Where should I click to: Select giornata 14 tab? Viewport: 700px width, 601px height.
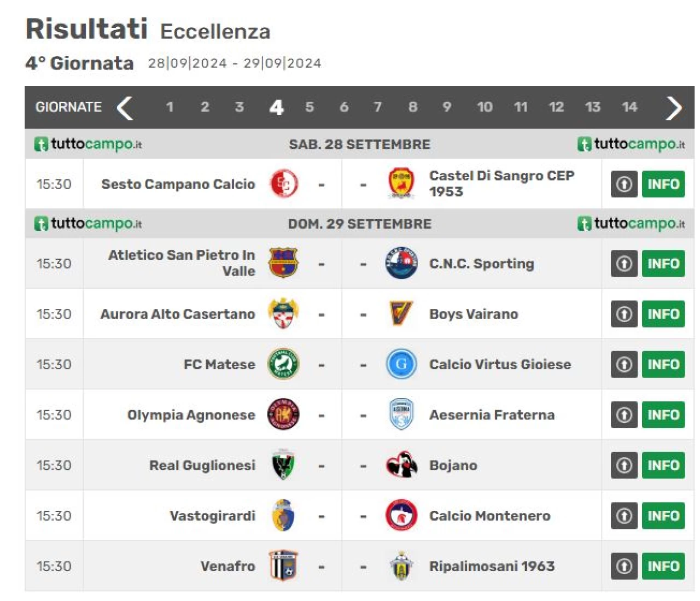pos(629,107)
